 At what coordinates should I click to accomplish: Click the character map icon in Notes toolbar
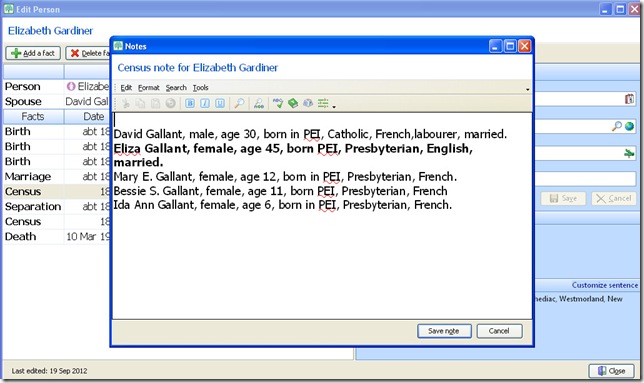pos(308,103)
